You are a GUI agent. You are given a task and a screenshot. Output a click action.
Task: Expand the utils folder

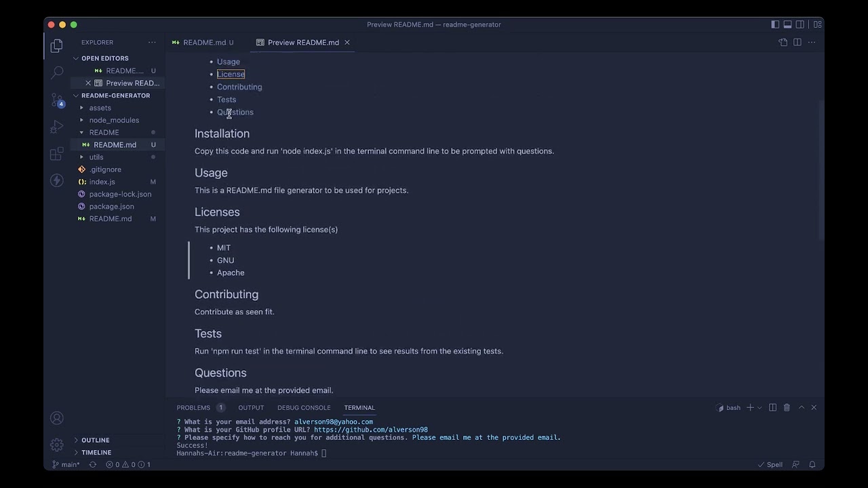96,157
